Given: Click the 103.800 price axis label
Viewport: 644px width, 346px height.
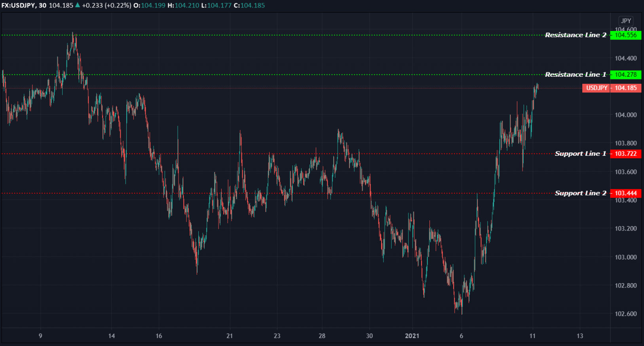Looking at the screenshot, I should (626, 143).
